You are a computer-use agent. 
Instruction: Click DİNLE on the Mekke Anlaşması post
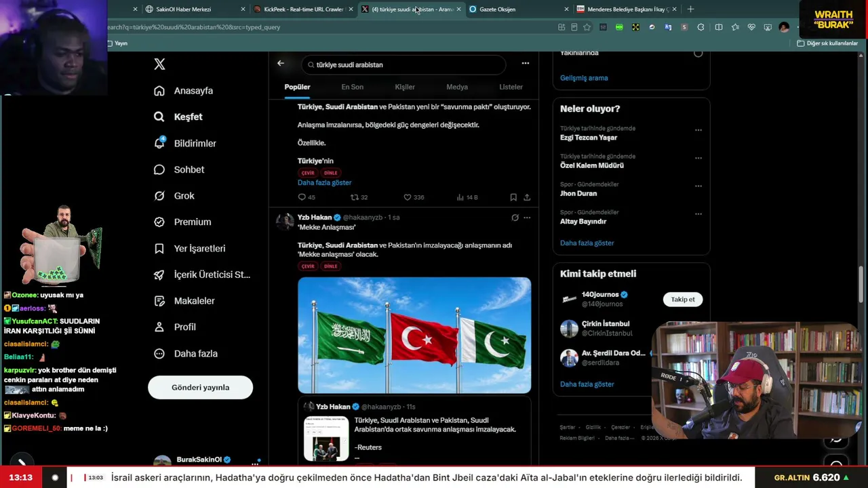coord(330,266)
